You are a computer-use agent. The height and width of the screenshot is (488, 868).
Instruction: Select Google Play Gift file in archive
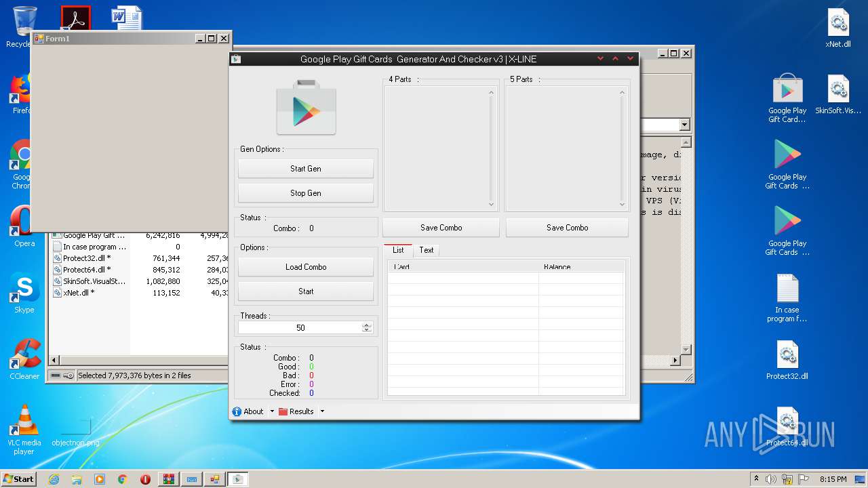pyautogui.click(x=89, y=235)
